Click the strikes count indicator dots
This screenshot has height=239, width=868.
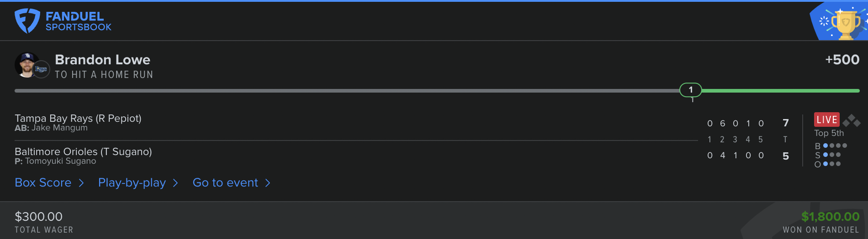(x=831, y=155)
